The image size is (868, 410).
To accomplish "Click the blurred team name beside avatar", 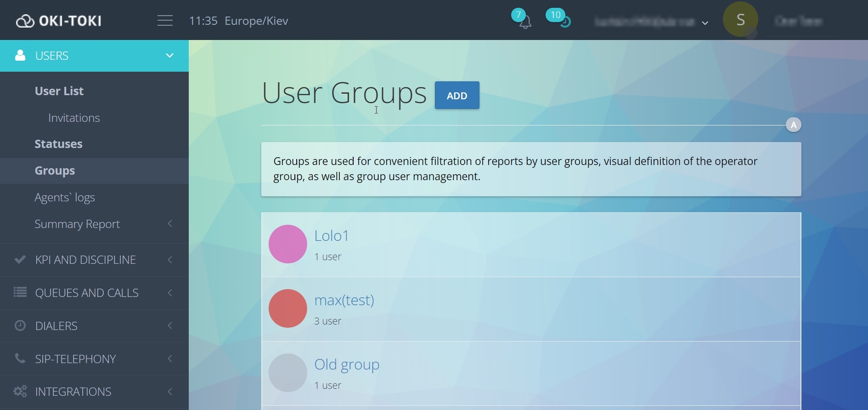I will click(799, 21).
